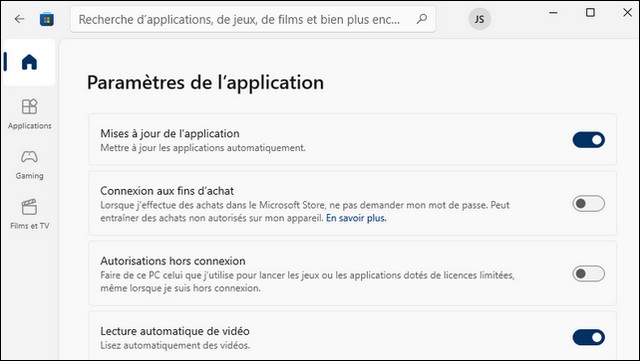
Task: Click the Paramètres de l'application heading
Action: coord(205,83)
